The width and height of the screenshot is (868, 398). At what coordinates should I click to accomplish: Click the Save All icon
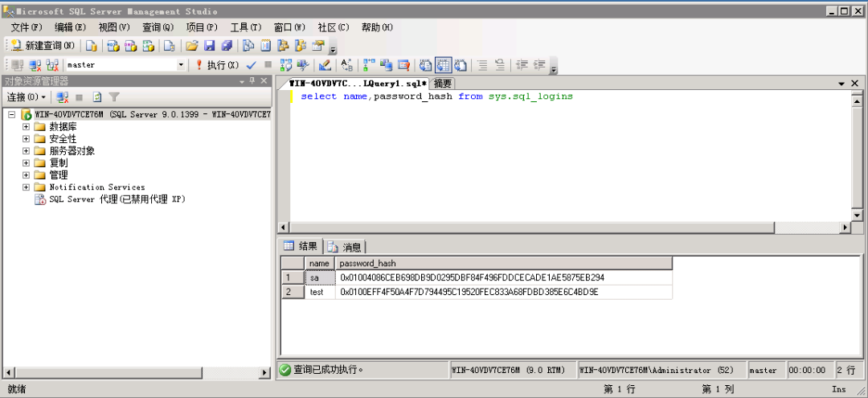[227, 46]
